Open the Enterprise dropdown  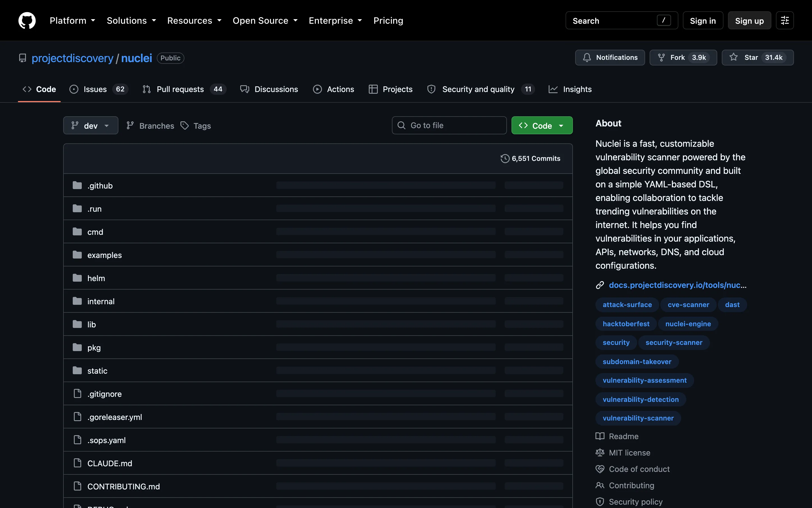335,21
